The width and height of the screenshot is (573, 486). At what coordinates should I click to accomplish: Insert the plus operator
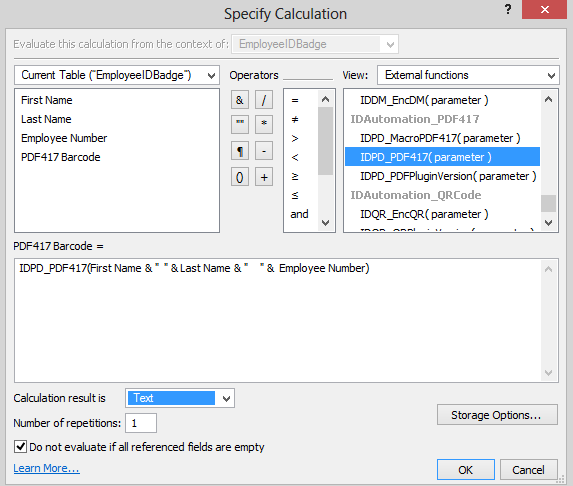point(264,177)
